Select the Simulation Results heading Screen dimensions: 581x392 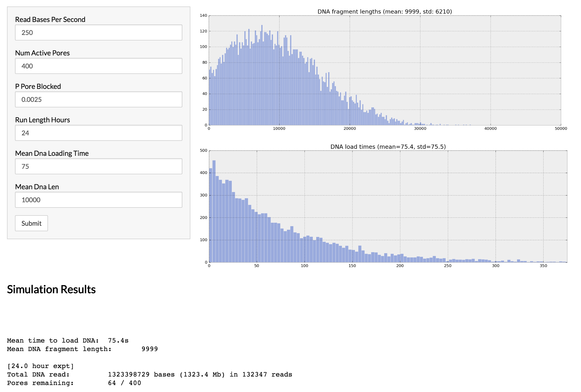51,289
